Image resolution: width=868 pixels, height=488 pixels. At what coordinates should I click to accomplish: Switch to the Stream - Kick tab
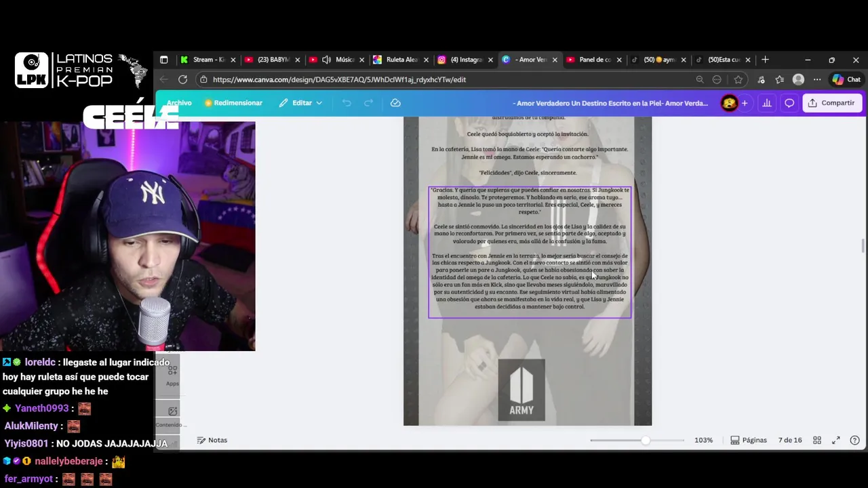tap(208, 60)
